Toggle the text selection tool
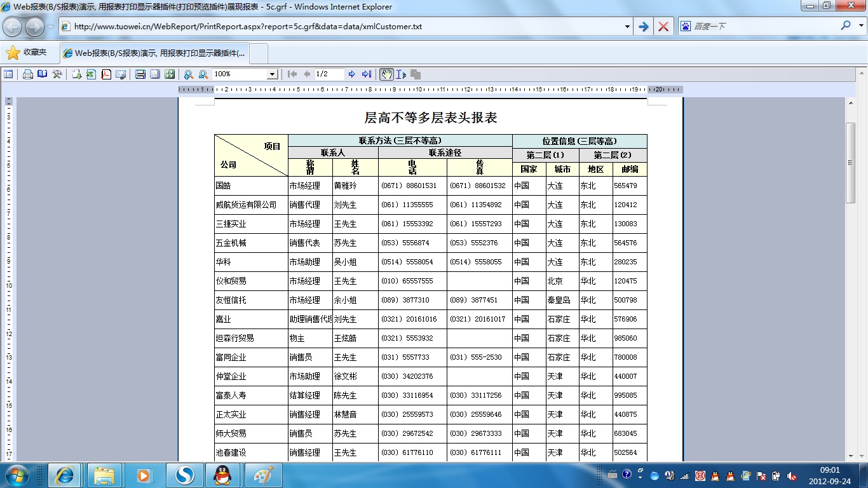This screenshot has width=868, height=488. point(401,74)
